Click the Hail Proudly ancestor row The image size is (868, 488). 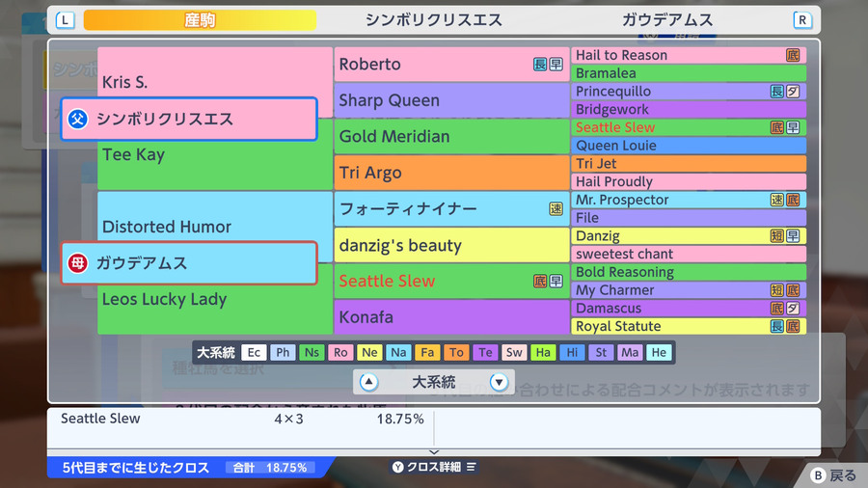click(689, 181)
